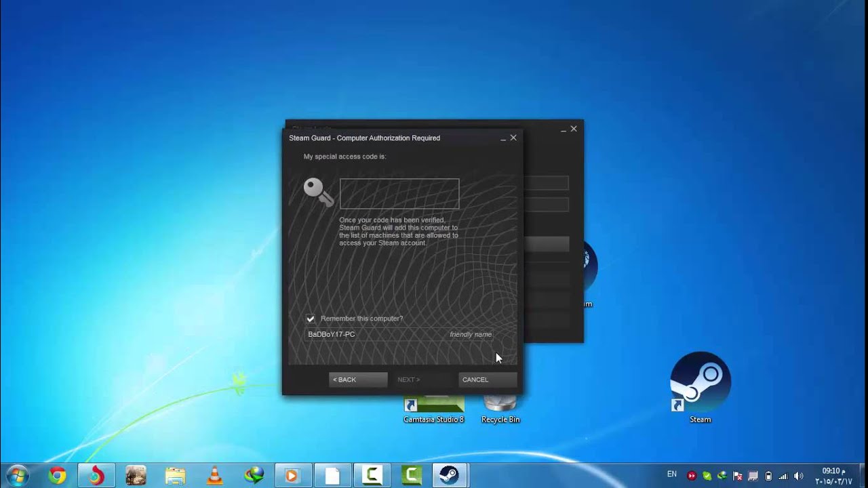Click the red double-arrow tray icon
Screen dimensions: 868x488
(692, 476)
